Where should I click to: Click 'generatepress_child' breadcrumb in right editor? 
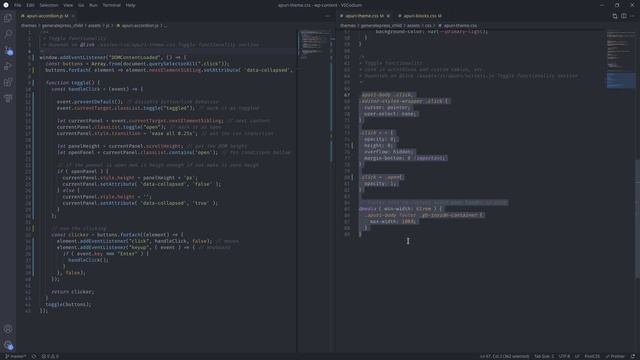coord(381,25)
